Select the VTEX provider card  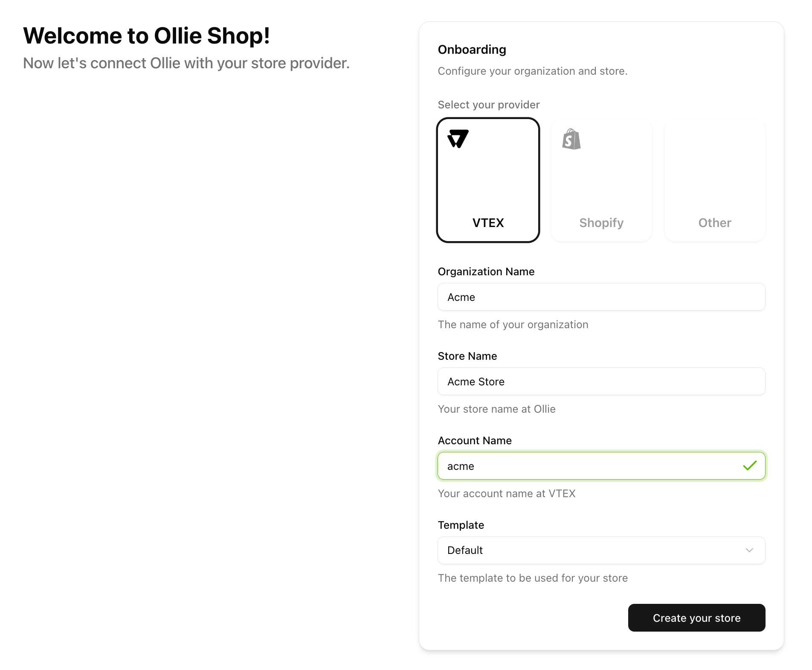coord(488,180)
